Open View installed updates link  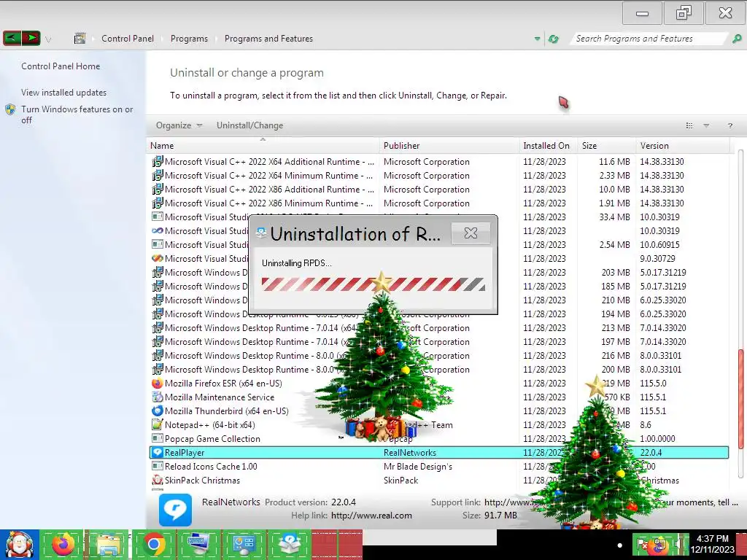point(64,93)
